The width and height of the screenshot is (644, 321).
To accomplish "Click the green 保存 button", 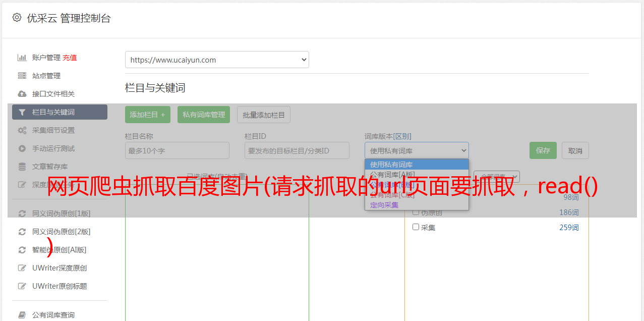I will pyautogui.click(x=543, y=150).
